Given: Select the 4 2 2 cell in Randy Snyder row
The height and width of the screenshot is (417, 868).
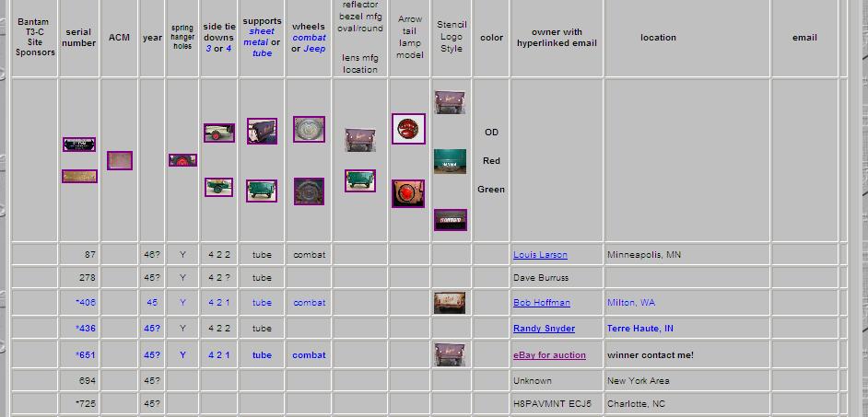Looking at the screenshot, I should point(219,329).
